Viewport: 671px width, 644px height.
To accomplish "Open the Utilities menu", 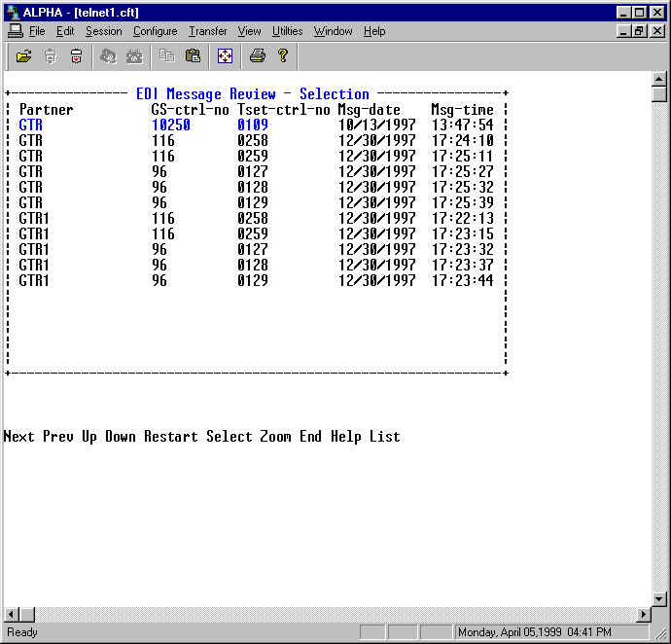I will (x=287, y=31).
